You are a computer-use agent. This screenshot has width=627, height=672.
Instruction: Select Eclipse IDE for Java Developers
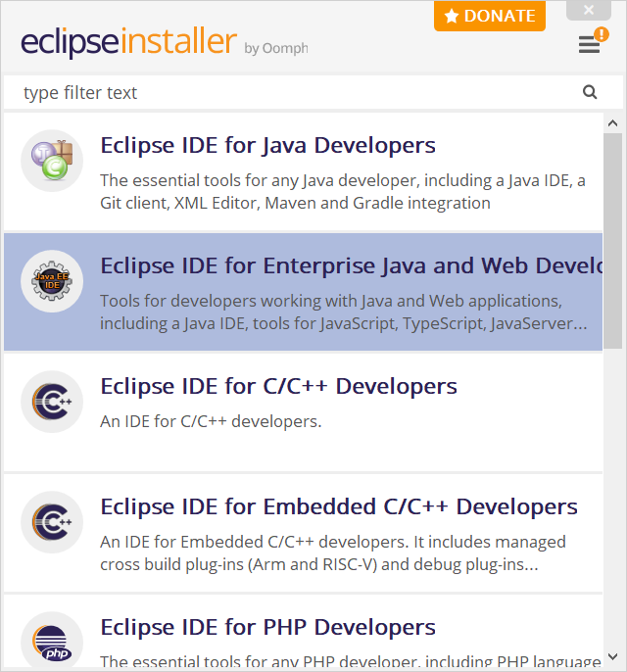(303, 171)
